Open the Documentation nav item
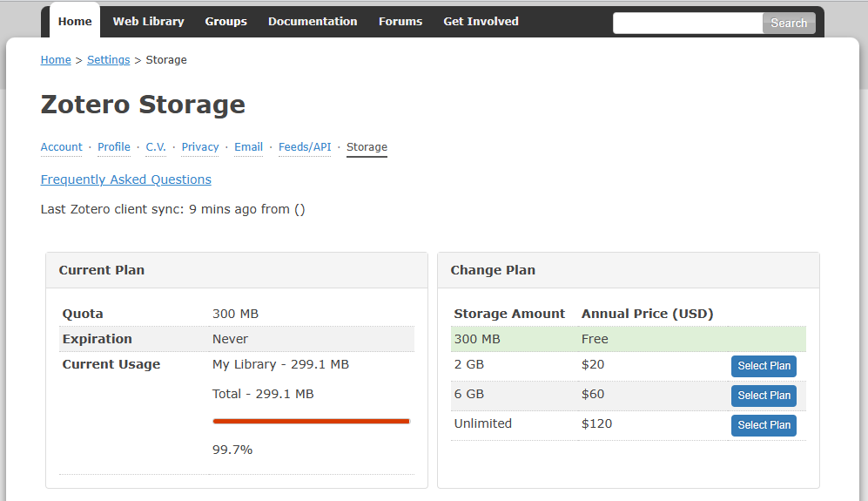The height and width of the screenshot is (501, 868). tap(313, 22)
